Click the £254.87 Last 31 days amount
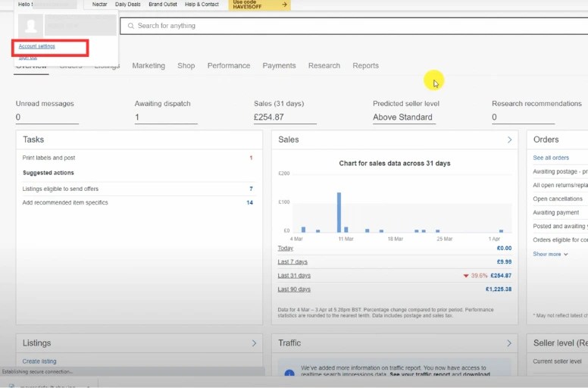588x388 pixels. [x=501, y=276]
